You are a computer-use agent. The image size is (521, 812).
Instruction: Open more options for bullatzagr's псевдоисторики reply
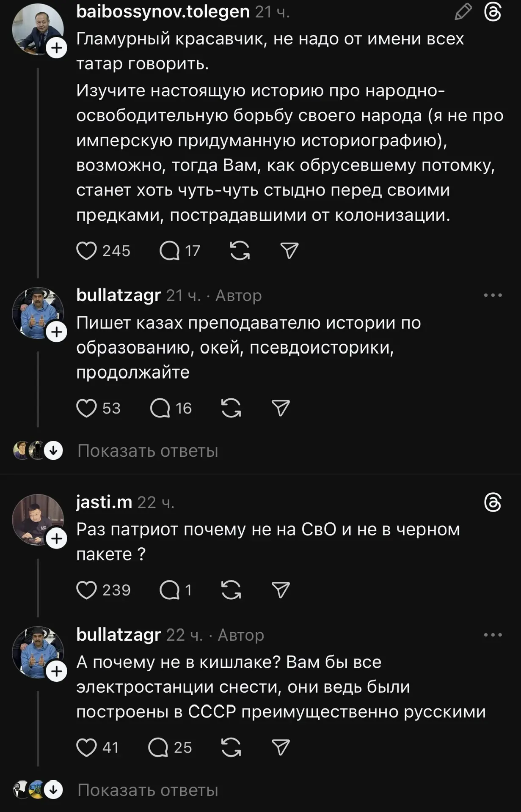pyautogui.click(x=493, y=295)
